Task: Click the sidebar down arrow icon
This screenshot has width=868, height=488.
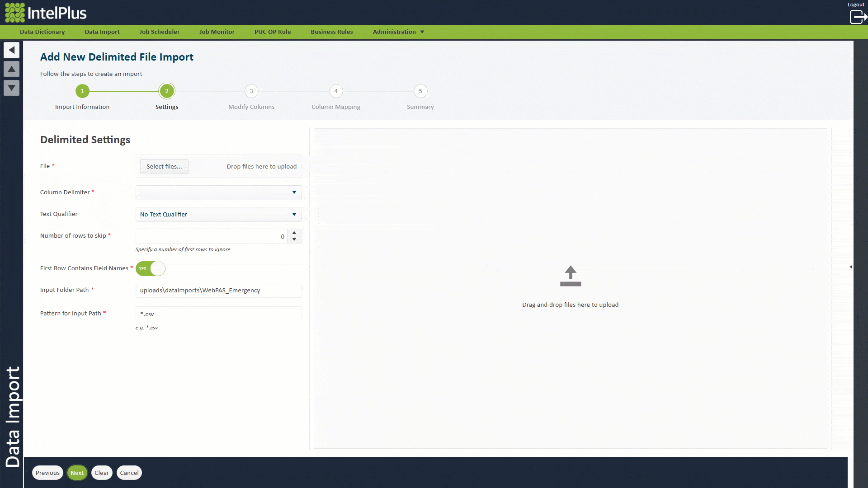Action: (12, 88)
